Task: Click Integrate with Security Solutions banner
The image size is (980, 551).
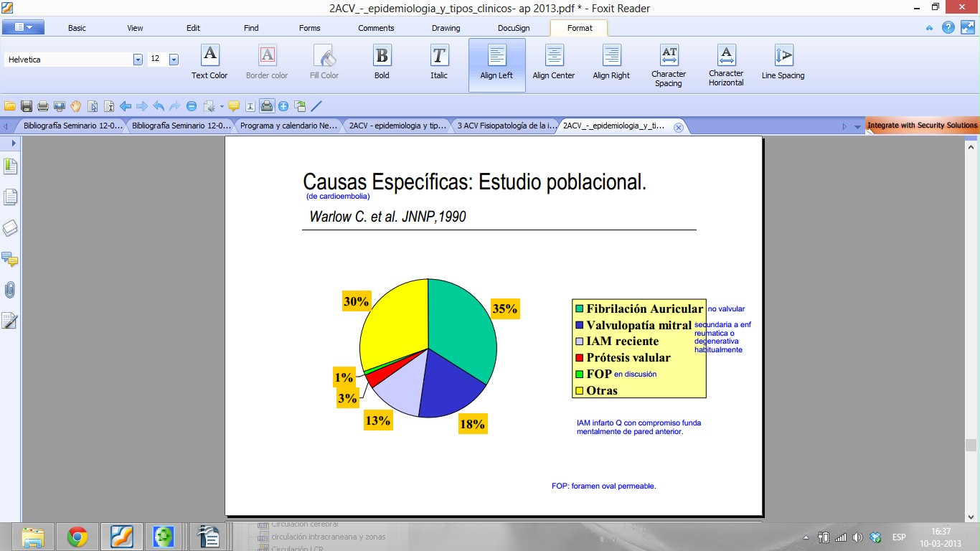Action: click(x=922, y=126)
